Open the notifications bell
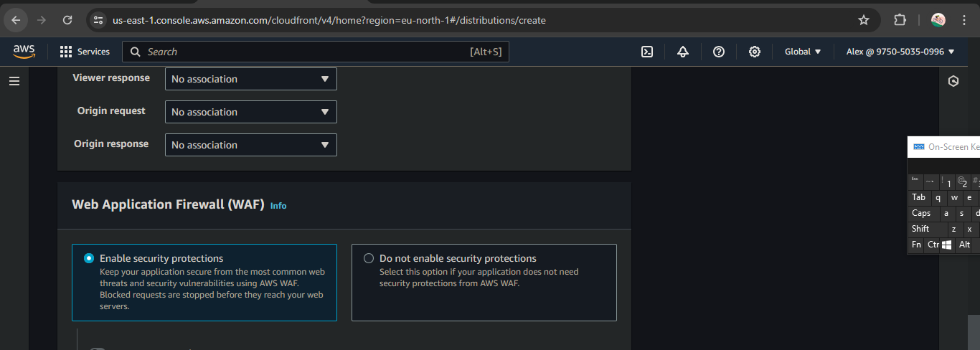 pos(683,52)
